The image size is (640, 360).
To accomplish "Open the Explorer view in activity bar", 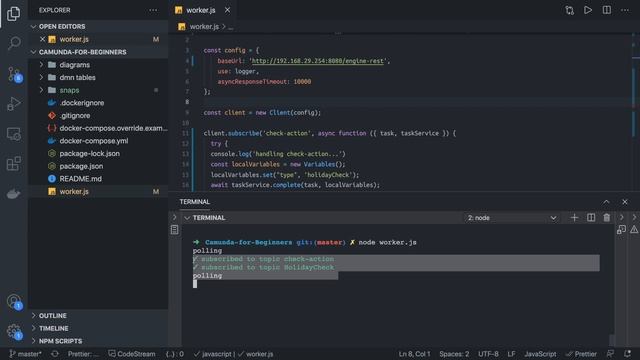I will click(13, 14).
